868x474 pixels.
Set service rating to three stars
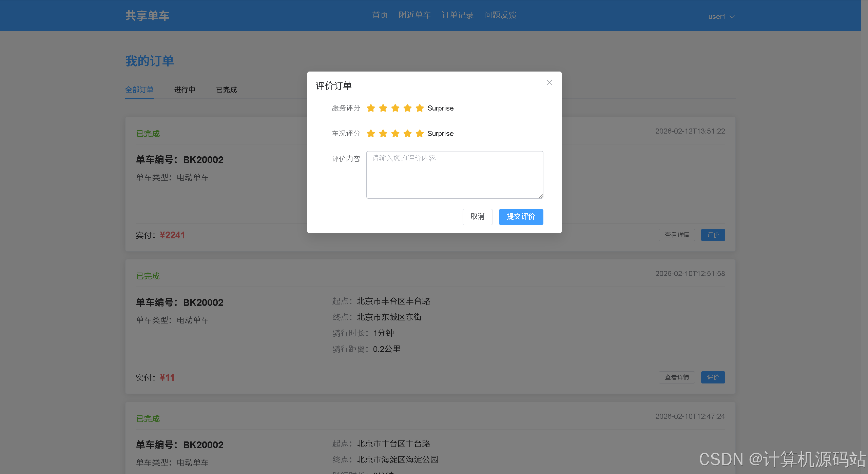click(395, 108)
